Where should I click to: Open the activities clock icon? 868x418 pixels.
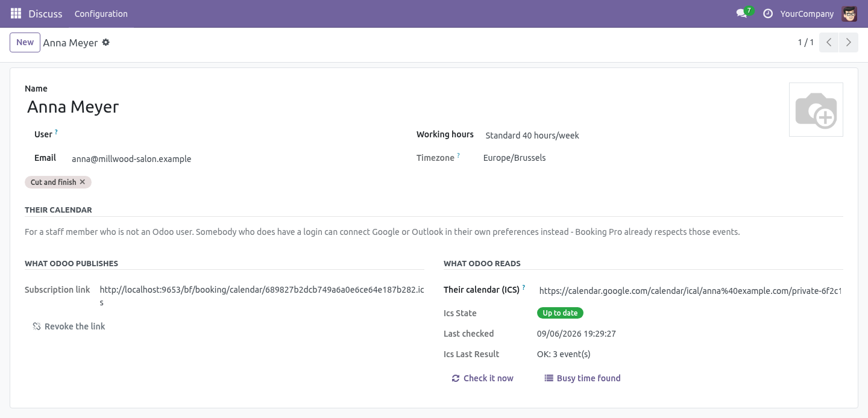(x=768, y=13)
